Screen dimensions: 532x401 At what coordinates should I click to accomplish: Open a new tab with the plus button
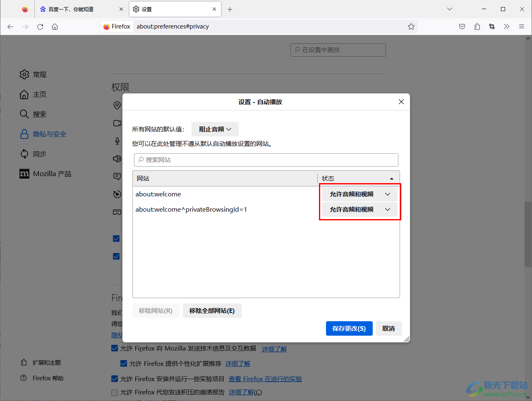[230, 9]
